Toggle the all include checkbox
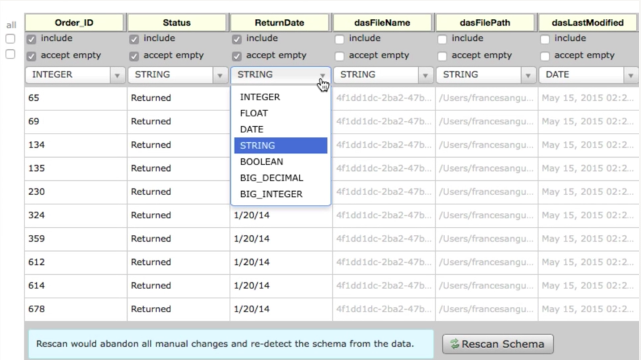Viewport: 641px width, 360px height. 10,39
